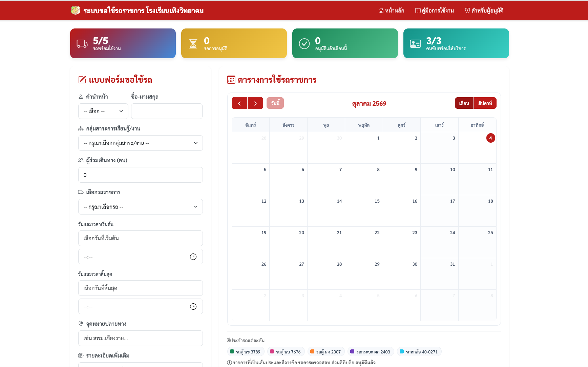
Task: Click the เลือกวันที่สิ้นสุด date field
Action: pos(141,288)
